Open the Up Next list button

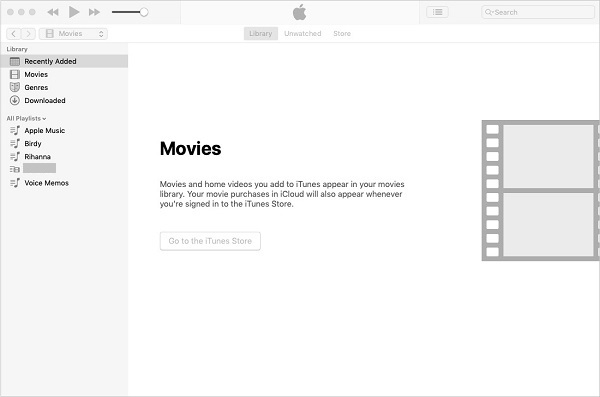437,12
